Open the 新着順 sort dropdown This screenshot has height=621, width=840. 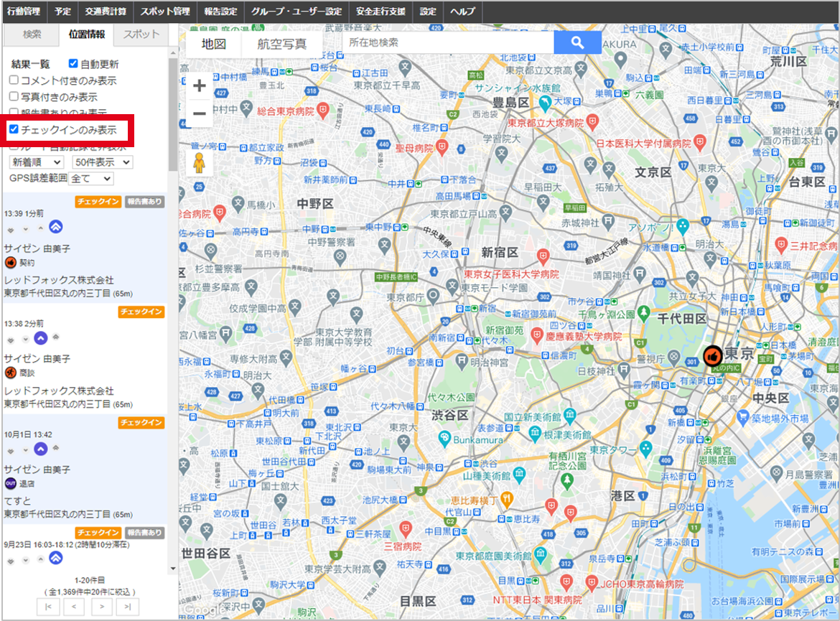pyautogui.click(x=37, y=162)
